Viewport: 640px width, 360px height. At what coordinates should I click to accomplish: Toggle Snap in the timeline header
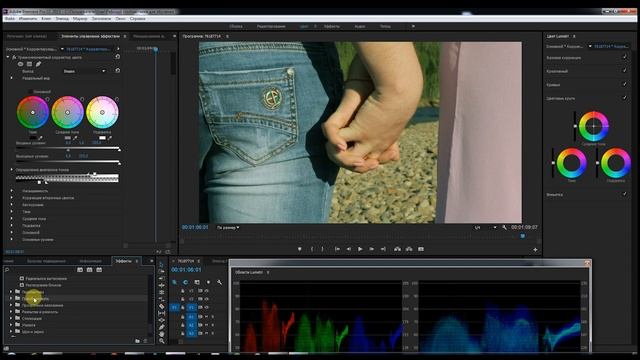click(186, 282)
